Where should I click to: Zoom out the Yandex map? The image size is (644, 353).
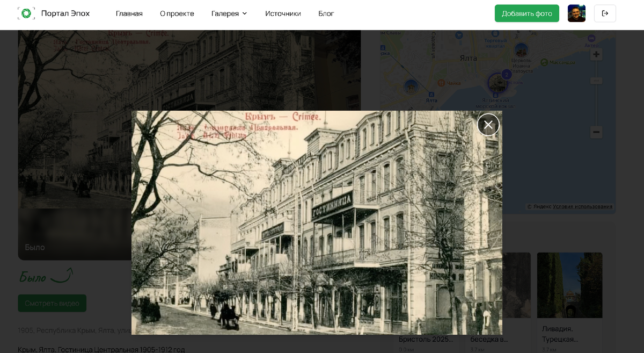596,132
